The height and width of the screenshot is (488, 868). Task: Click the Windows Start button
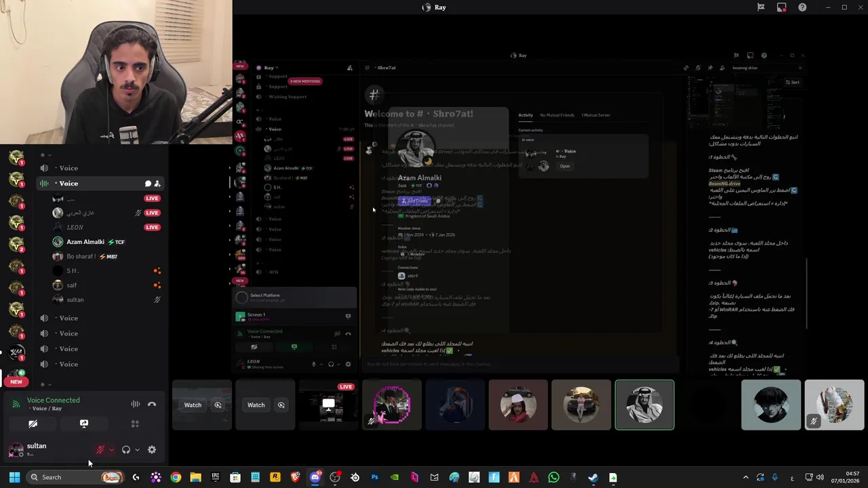(x=14, y=477)
